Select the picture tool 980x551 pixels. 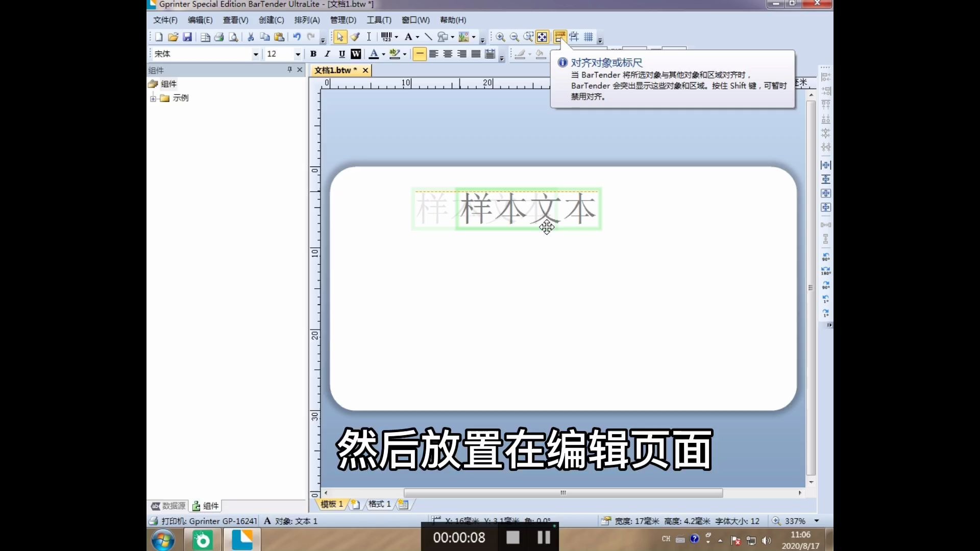(464, 37)
